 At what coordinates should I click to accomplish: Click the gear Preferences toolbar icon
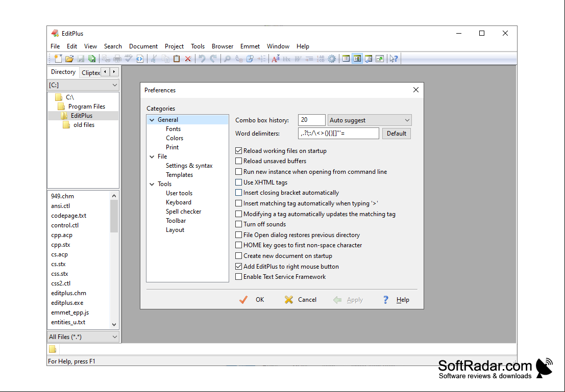[x=332, y=59]
